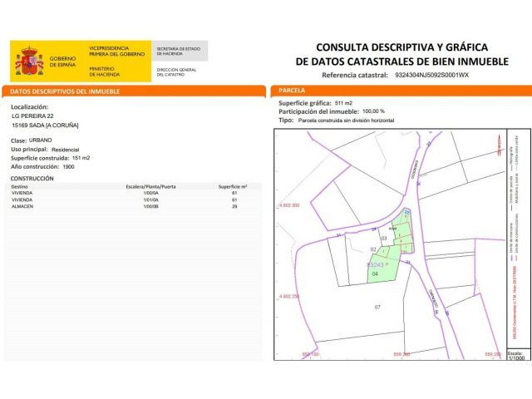Click the north arrow on the map
This screenshot has width=532, height=399.
click(x=500, y=145)
